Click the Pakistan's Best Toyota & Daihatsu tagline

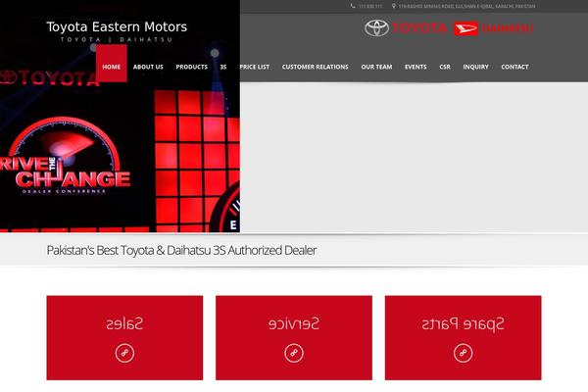coord(181,250)
